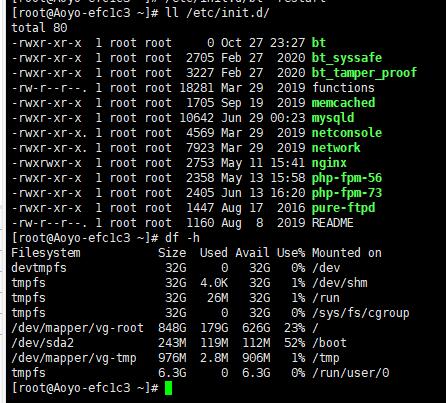Viewport: 446px width, 403px height.
Task: Click the 'Mounted on' column header
Action: pos(347,253)
